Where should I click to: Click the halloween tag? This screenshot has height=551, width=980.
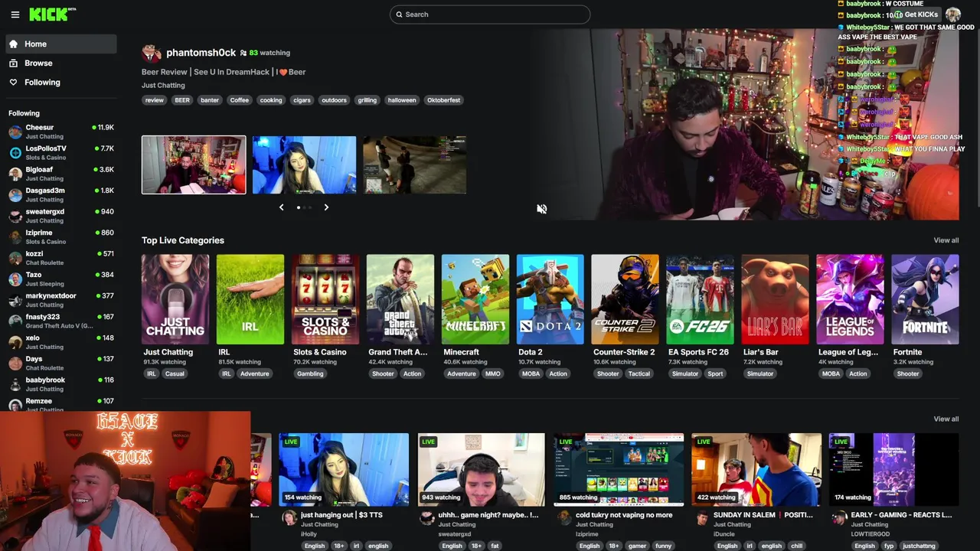coord(402,100)
